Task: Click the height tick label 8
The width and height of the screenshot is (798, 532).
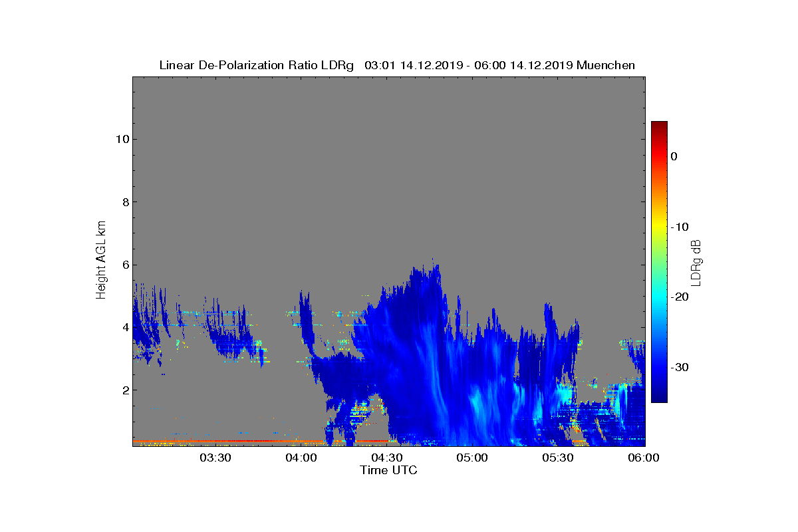Action: [x=124, y=202]
